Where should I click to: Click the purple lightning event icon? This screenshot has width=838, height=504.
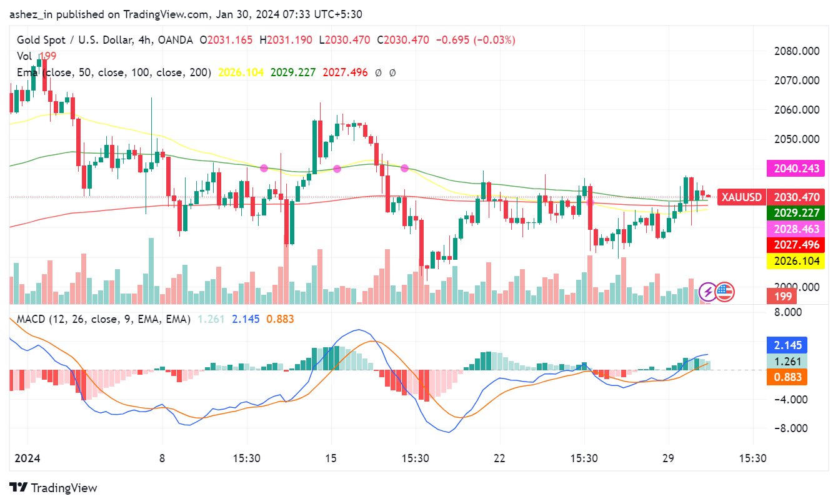[708, 291]
